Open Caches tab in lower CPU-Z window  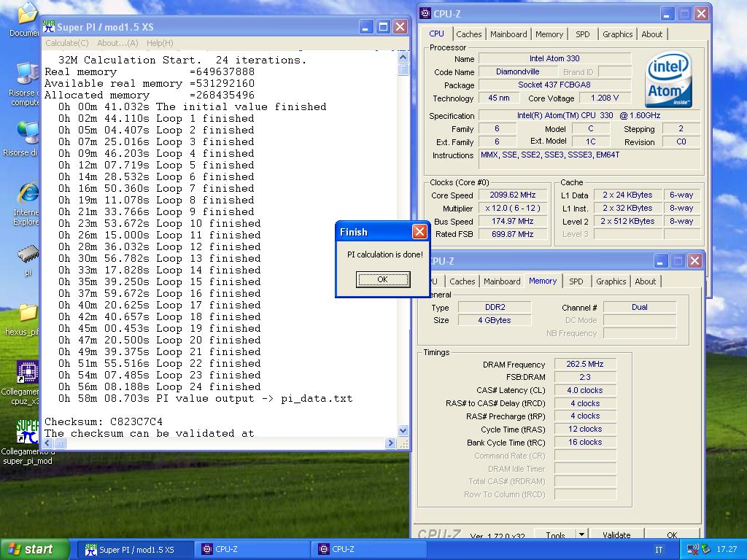(x=462, y=281)
